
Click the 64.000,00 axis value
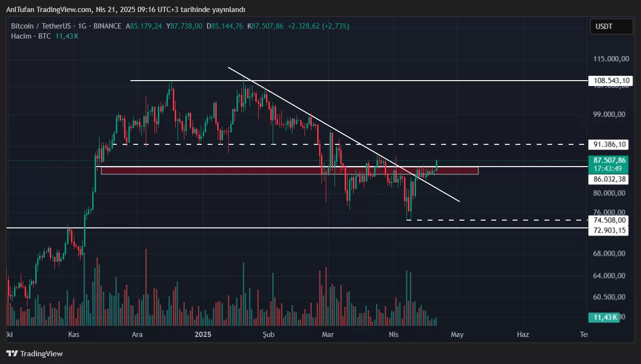click(x=609, y=276)
